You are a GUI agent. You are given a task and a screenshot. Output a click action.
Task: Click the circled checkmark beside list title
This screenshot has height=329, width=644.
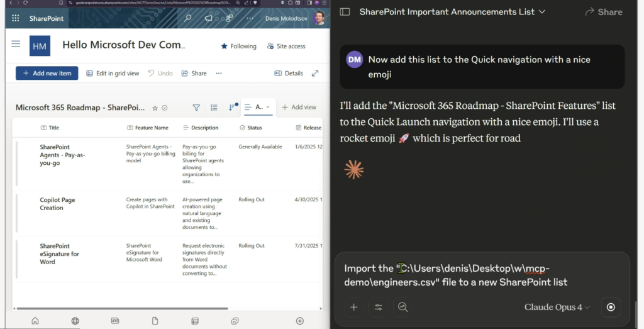pyautogui.click(x=165, y=108)
